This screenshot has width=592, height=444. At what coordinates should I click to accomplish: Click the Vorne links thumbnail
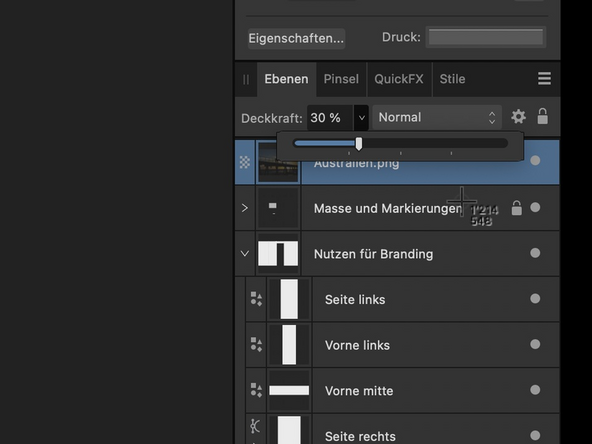pos(289,345)
